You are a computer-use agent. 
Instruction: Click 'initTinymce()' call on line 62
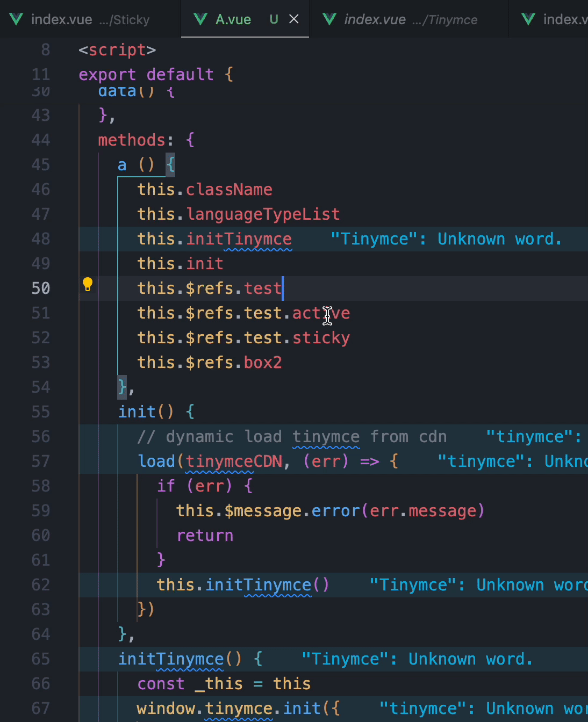(x=268, y=585)
